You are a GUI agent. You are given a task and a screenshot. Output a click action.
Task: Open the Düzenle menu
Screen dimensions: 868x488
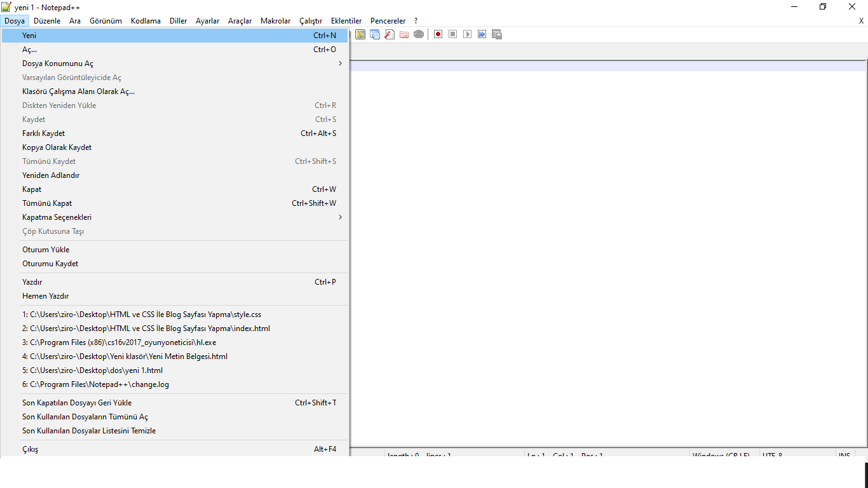47,21
